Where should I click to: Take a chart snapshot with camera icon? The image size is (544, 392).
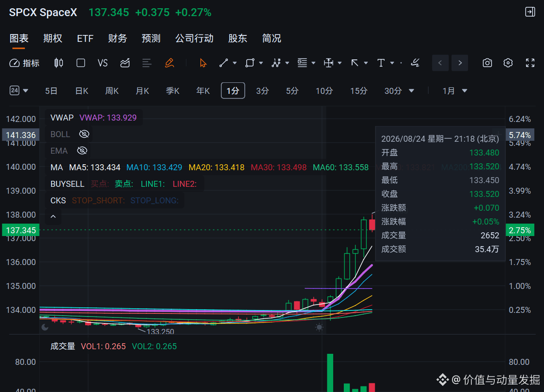(x=487, y=63)
